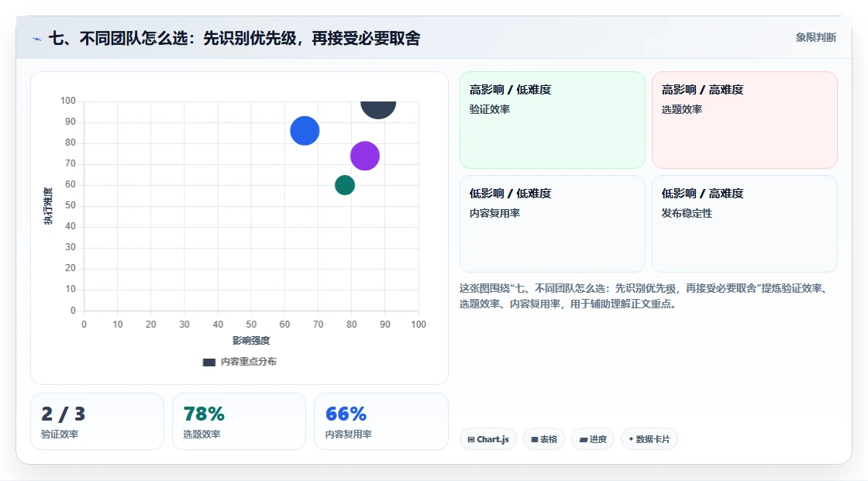Toggle the 内容重点分布 legend swatch
Image resolution: width=868 pixels, height=481 pixels.
point(208,362)
